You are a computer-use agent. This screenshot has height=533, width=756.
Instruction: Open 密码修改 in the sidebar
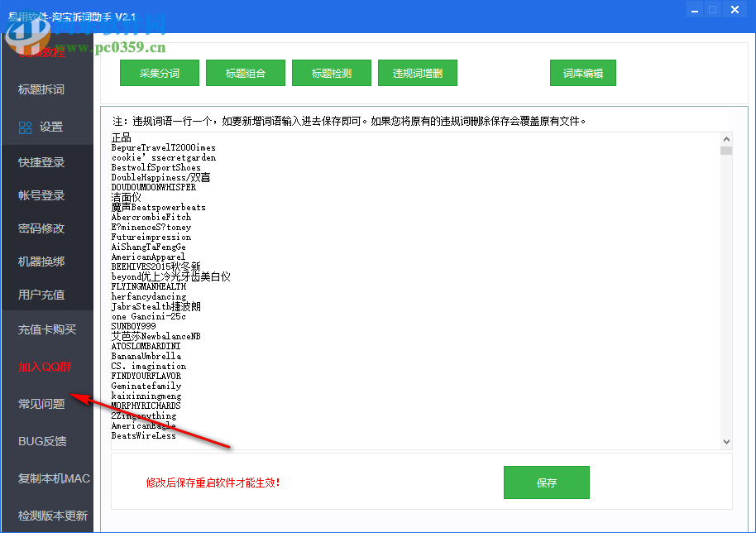(41, 228)
